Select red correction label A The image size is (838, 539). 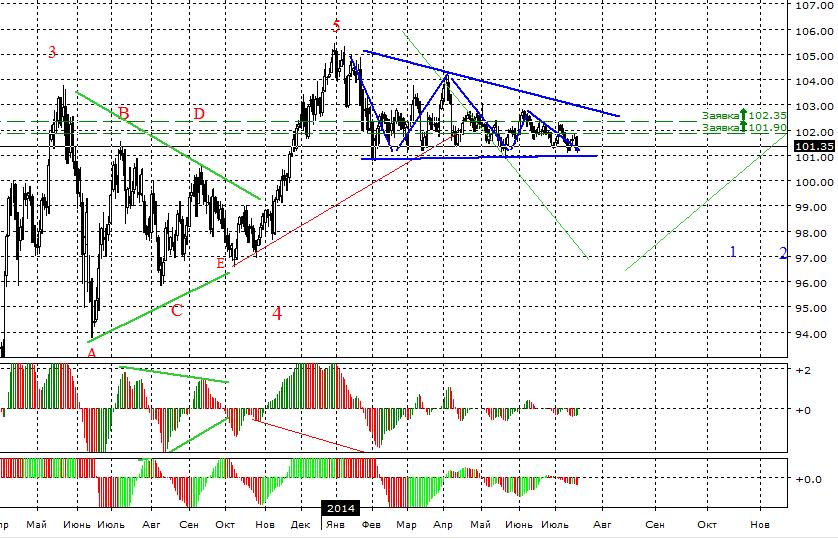(92, 353)
